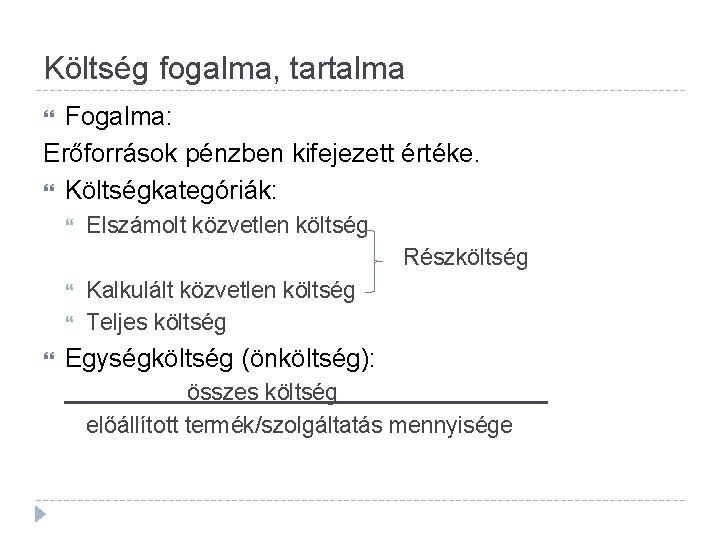This screenshot has height=540, width=720.
Task: Click the curly bracket beside 'Részköltség'
Action: pos(375,261)
